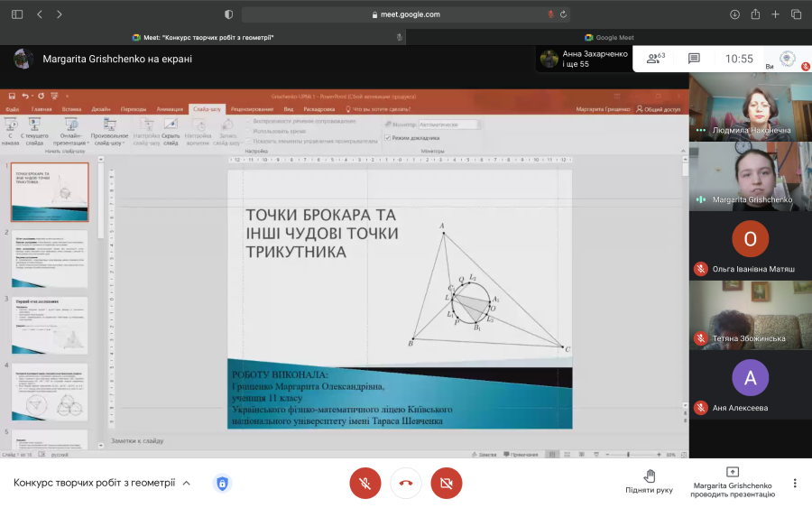Switch to Normal view icon

click(552, 455)
